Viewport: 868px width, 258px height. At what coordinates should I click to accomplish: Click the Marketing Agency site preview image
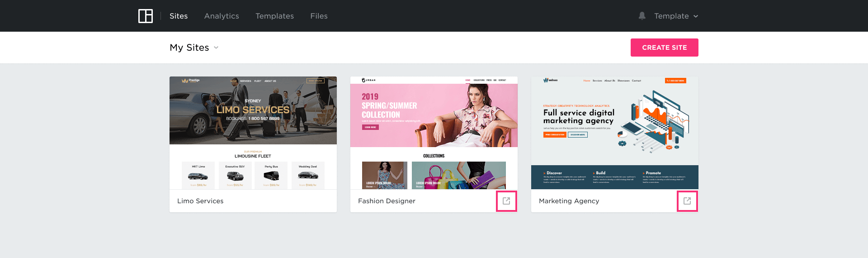615,133
